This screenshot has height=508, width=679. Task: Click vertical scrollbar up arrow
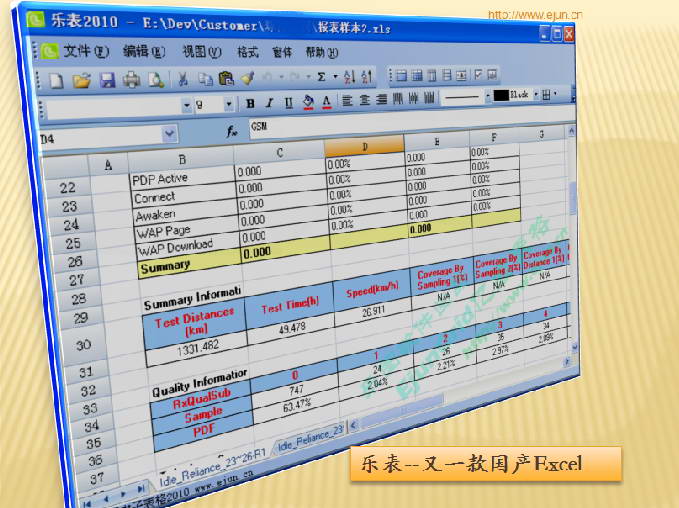(571, 130)
